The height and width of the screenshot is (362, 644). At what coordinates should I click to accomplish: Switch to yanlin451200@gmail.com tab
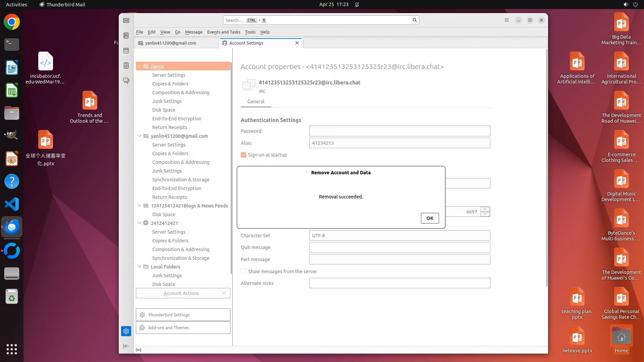tap(170, 43)
